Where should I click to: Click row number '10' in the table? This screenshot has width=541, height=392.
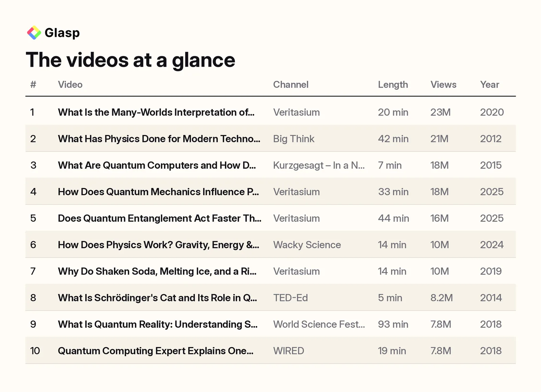click(35, 351)
